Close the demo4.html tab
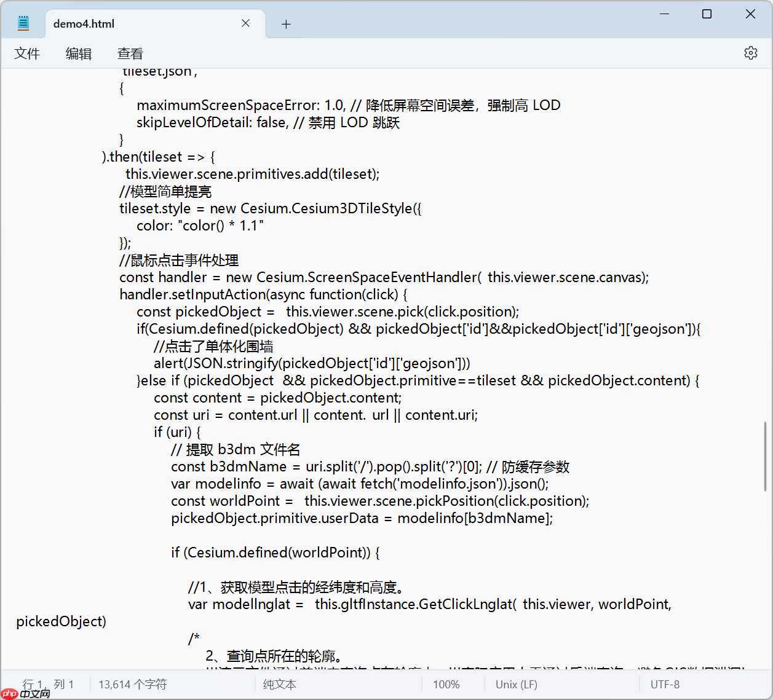 [245, 23]
